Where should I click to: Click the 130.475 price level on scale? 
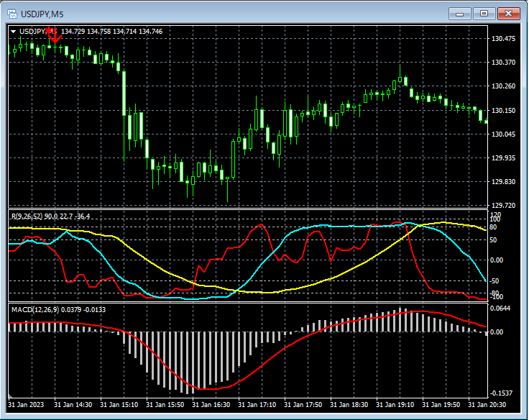pyautogui.click(x=502, y=39)
